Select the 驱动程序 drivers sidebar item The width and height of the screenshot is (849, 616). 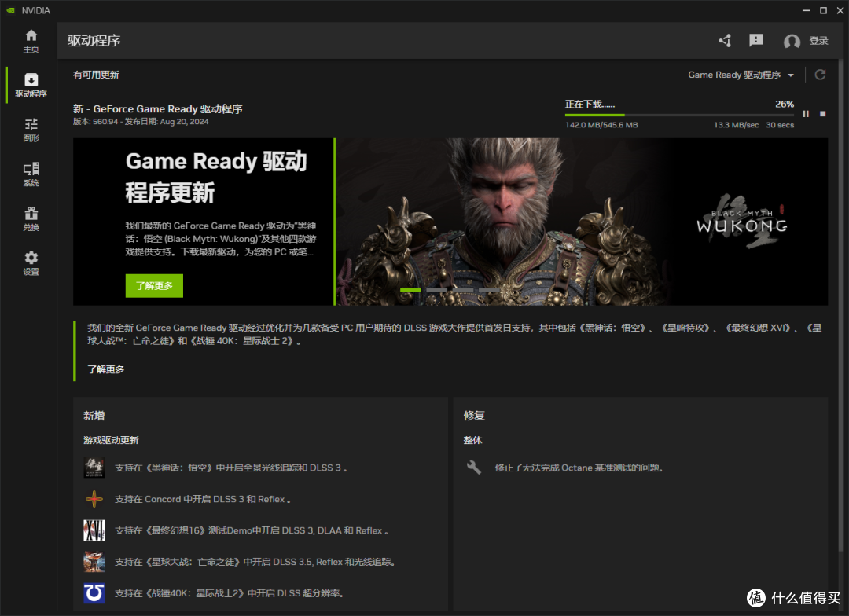[x=31, y=86]
